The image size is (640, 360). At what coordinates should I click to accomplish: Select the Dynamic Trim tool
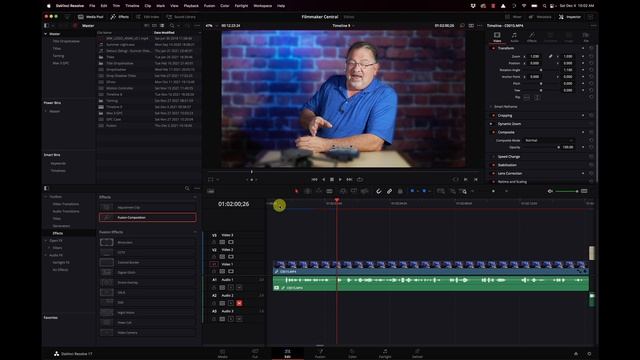tap(318, 191)
